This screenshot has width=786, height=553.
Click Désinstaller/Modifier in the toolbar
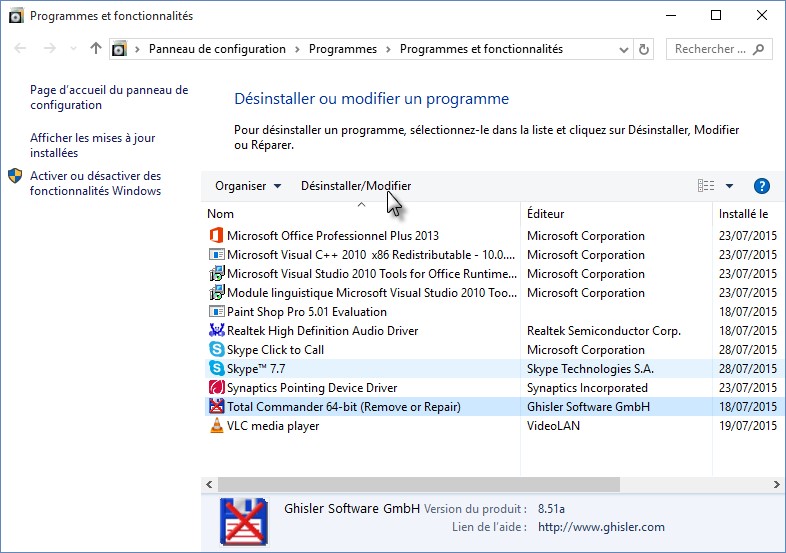pyautogui.click(x=355, y=186)
